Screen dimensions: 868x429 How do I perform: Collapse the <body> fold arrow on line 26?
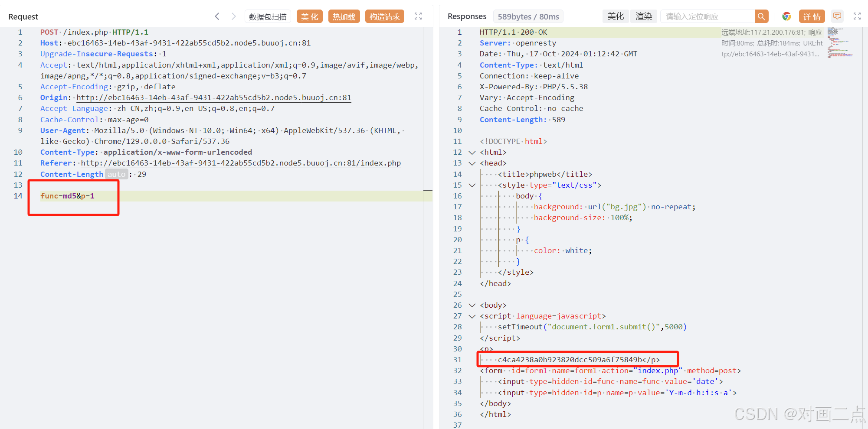pos(472,305)
